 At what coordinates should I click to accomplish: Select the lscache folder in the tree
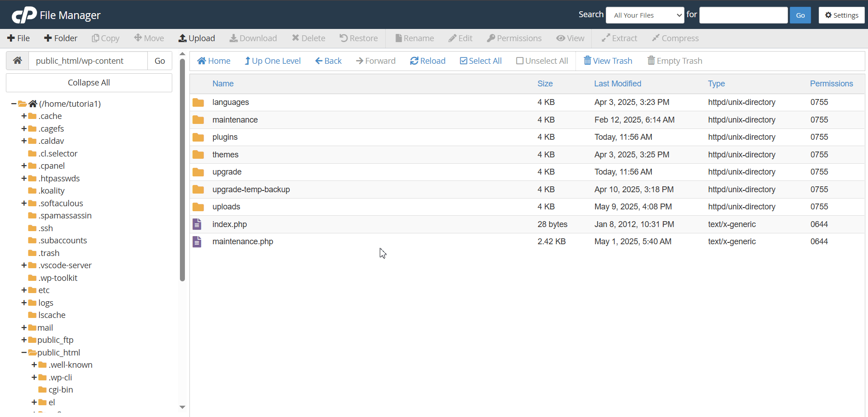tap(52, 315)
